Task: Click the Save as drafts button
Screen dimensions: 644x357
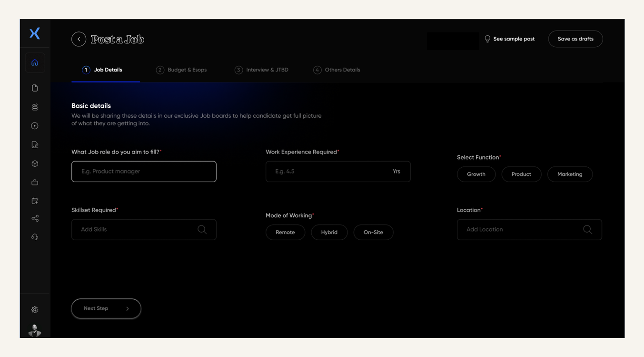Action: click(575, 39)
